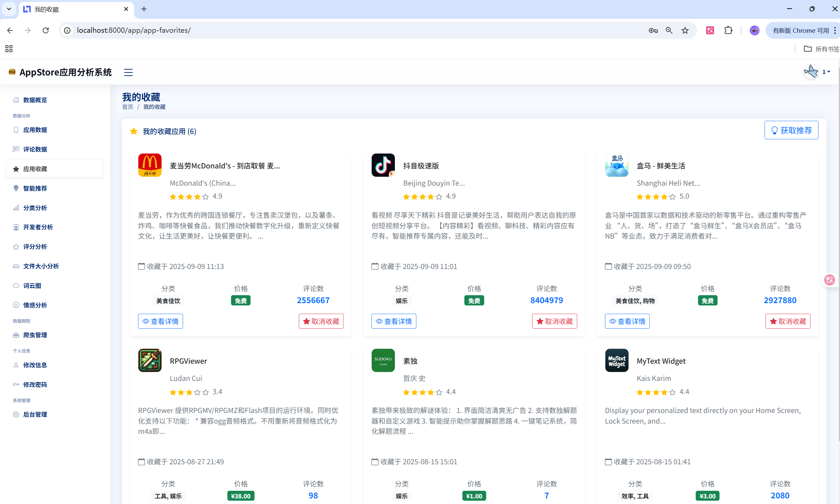The width and height of the screenshot is (840, 504).
Task: Click the 美食佳饮, 购物 category tag
Action: [x=635, y=300]
